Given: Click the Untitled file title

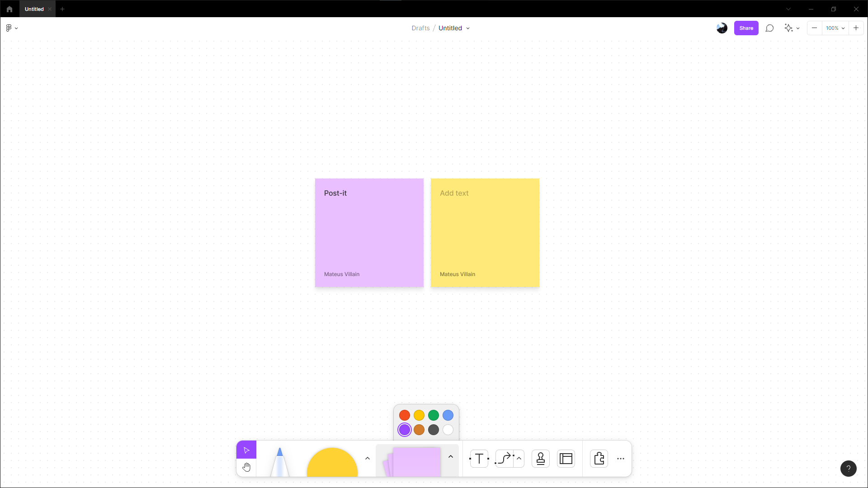Looking at the screenshot, I should pyautogui.click(x=449, y=28).
